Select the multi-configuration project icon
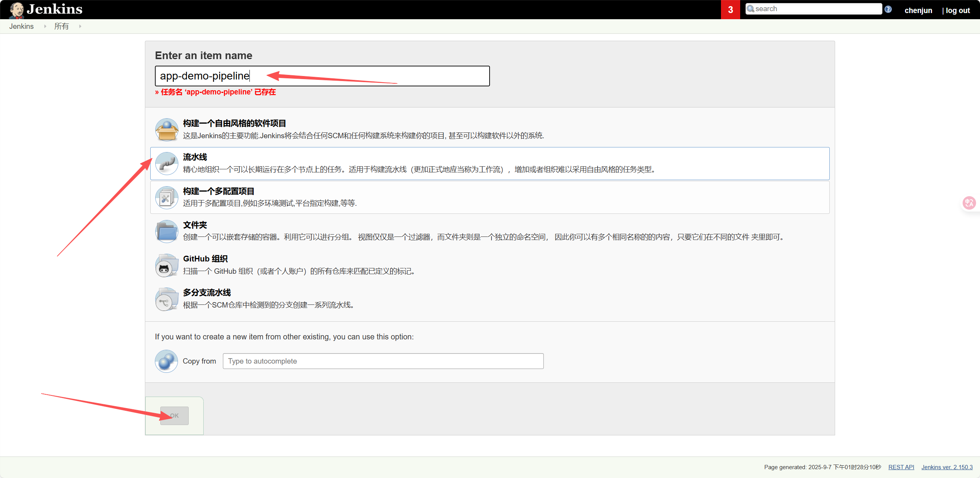 click(x=166, y=197)
